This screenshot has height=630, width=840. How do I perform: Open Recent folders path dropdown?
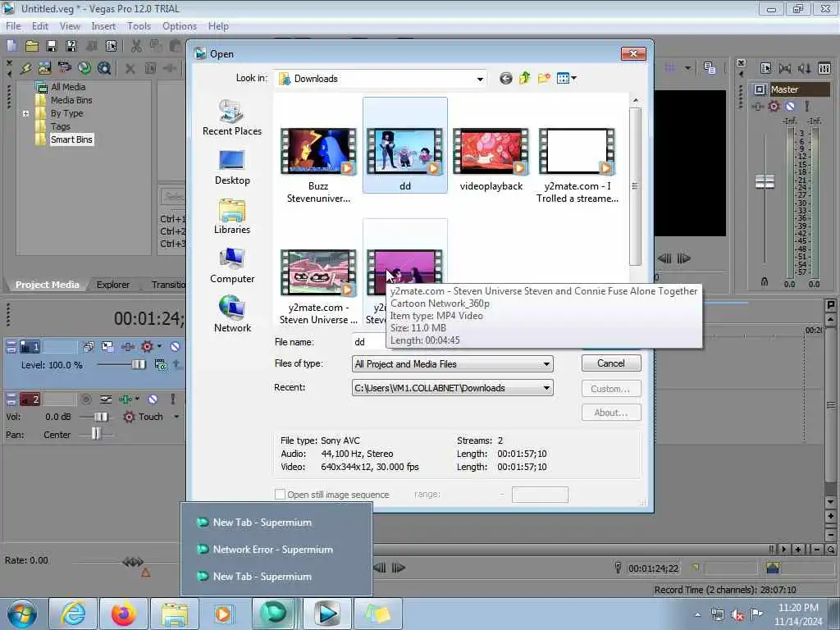[546, 388]
